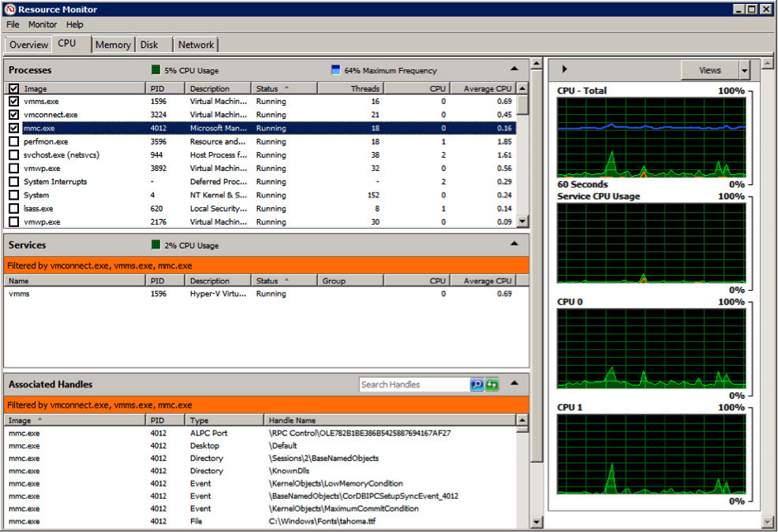The image size is (778, 532).
Task: Click the green CPU usage indicator in Services
Action: tap(155, 245)
